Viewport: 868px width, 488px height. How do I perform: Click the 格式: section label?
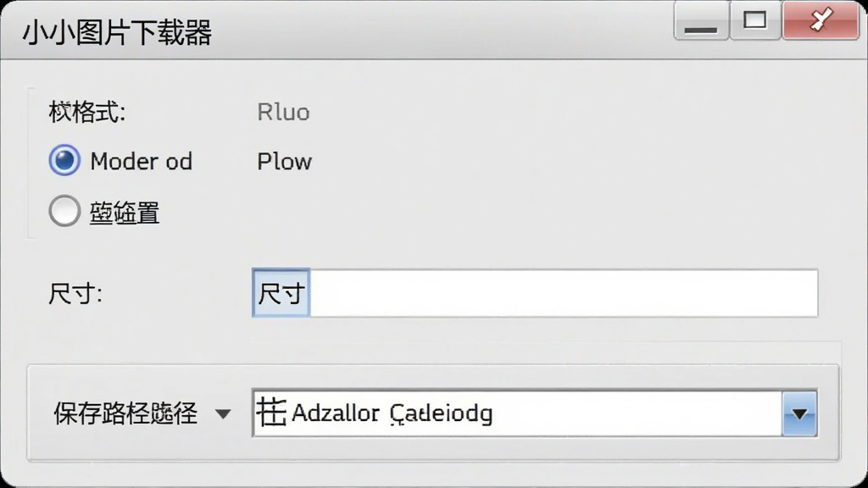pyautogui.click(x=87, y=113)
